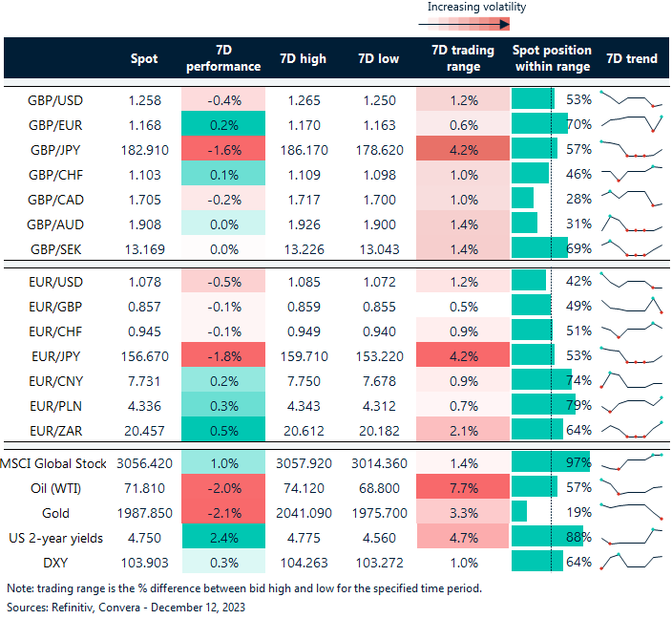Click DXY 7D high '104.263'

coord(304,563)
